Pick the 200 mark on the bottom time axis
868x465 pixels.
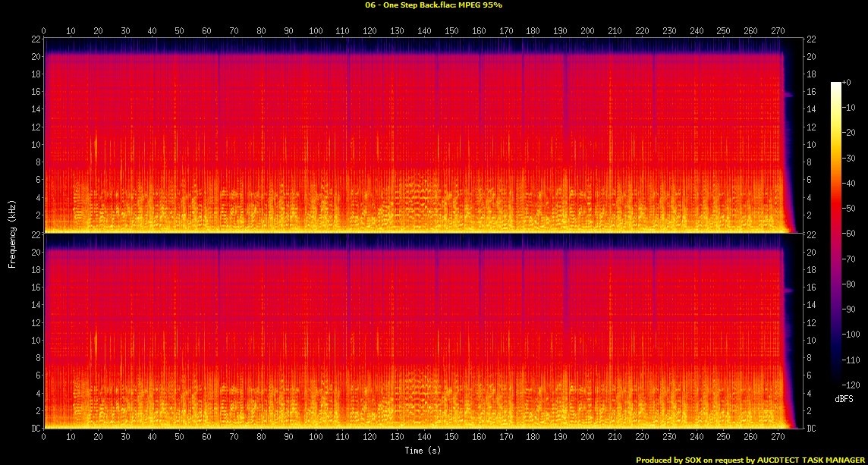pyautogui.click(x=587, y=438)
